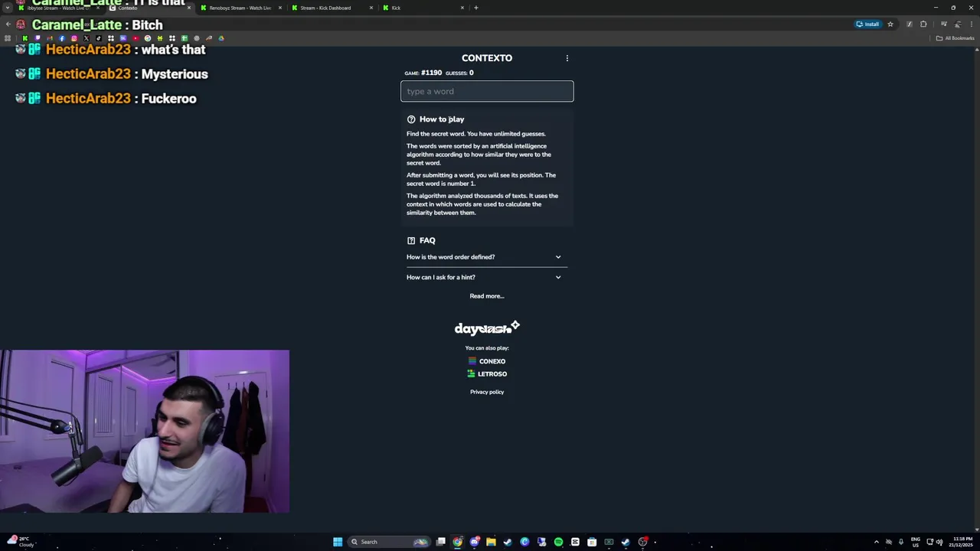Screen dimensions: 980x551
Task: Click the 'type a word' input field
Action: [x=487, y=91]
